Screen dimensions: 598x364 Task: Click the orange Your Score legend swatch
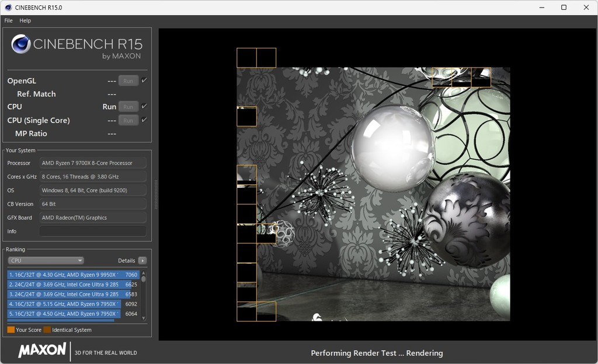[x=11, y=330]
